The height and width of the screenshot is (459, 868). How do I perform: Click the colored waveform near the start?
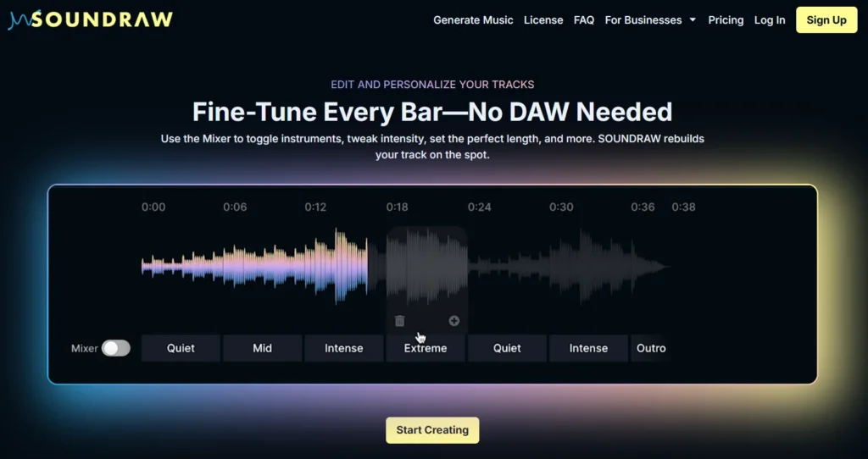[186, 266]
